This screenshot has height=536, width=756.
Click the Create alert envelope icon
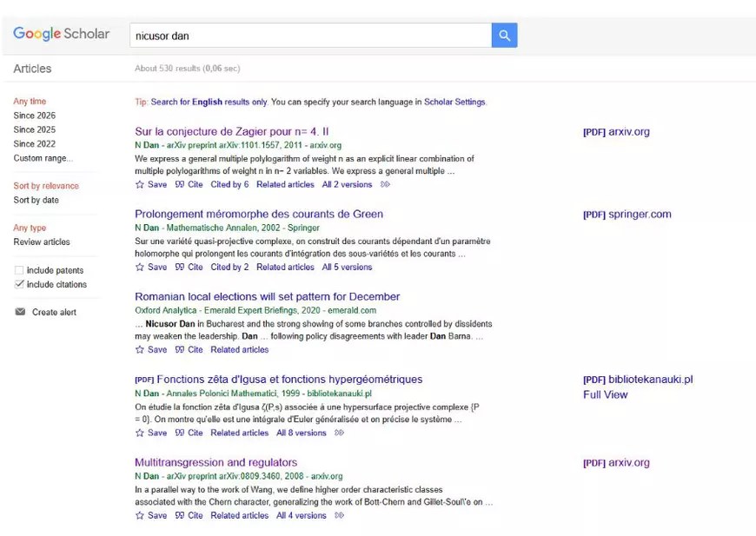20,312
